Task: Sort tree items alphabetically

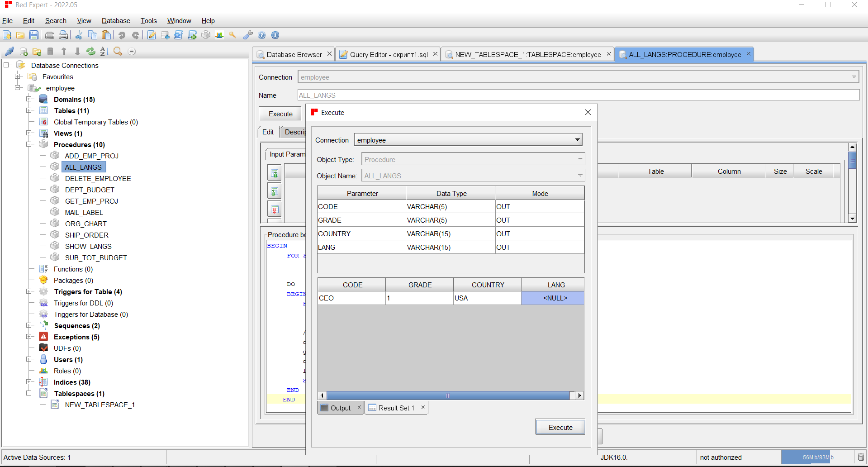Action: click(x=103, y=51)
